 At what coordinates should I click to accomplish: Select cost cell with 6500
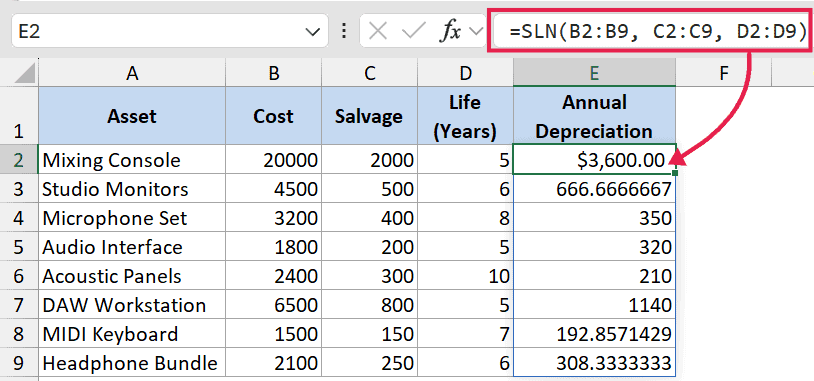[274, 304]
